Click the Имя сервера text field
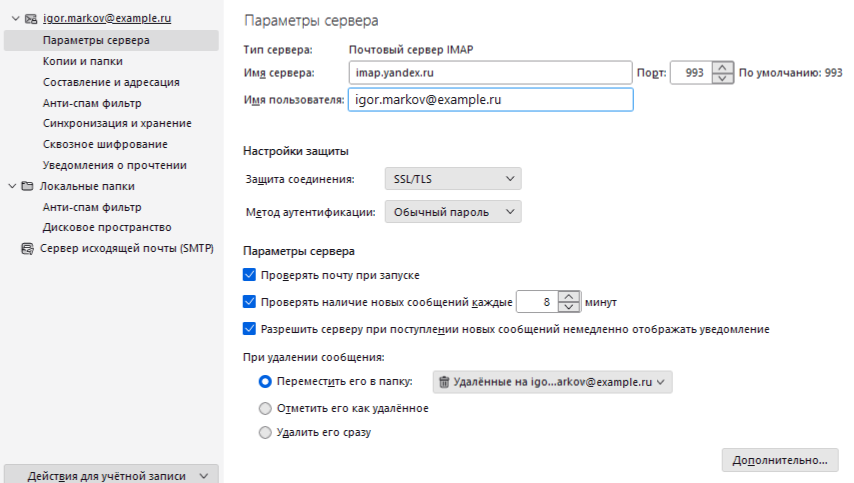Viewport: 854px width, 483px height. click(x=490, y=73)
